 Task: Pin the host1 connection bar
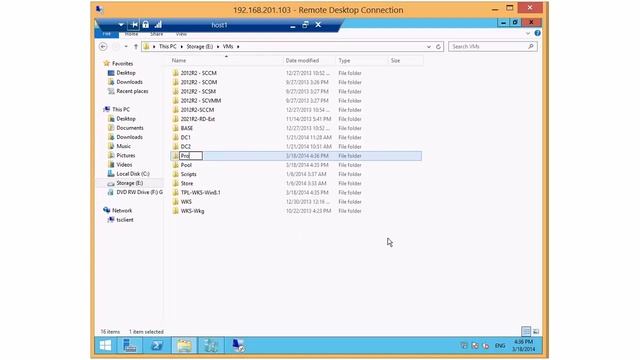133,25
